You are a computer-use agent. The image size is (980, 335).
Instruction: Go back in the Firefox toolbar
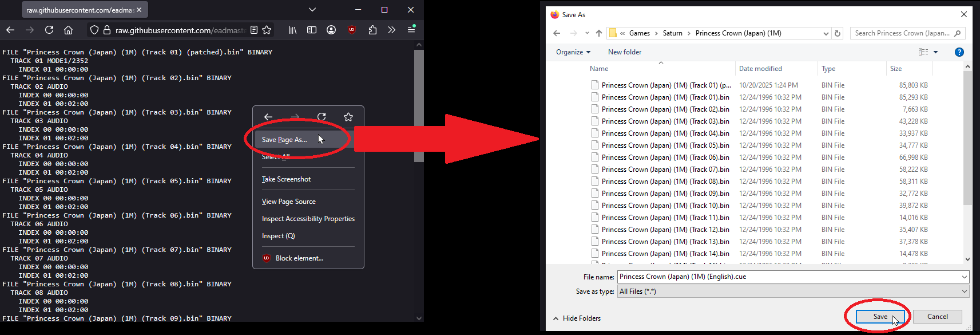[10, 30]
